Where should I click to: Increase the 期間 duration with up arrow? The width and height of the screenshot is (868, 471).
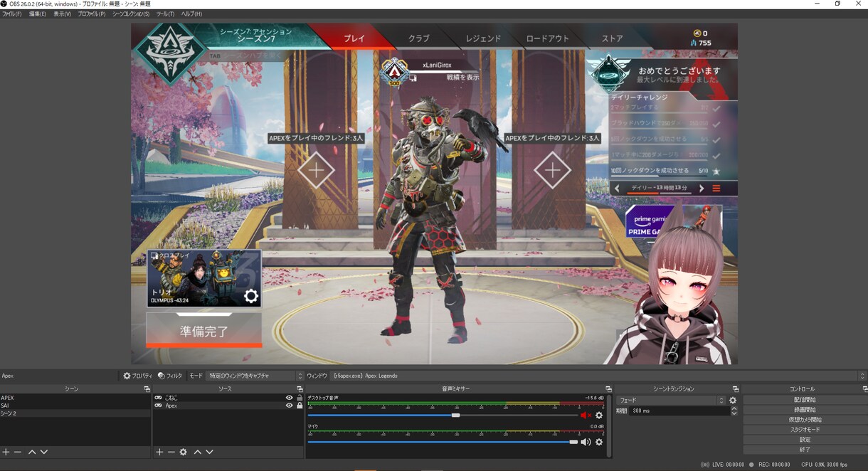click(734, 408)
